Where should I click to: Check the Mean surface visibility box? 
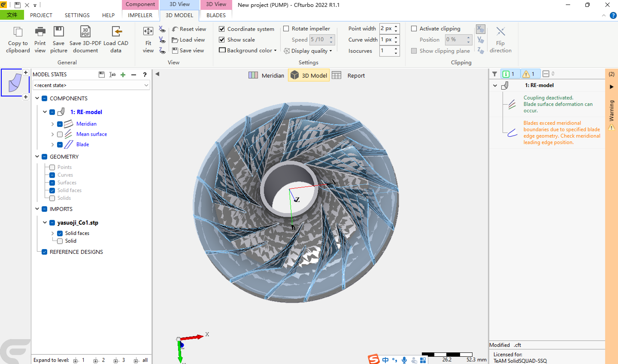point(60,134)
